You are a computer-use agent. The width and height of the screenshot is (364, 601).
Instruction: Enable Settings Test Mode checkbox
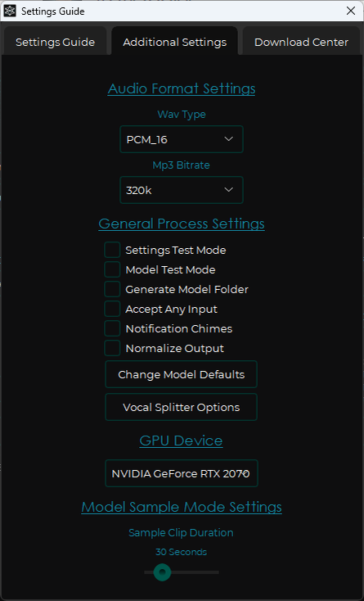(113, 250)
